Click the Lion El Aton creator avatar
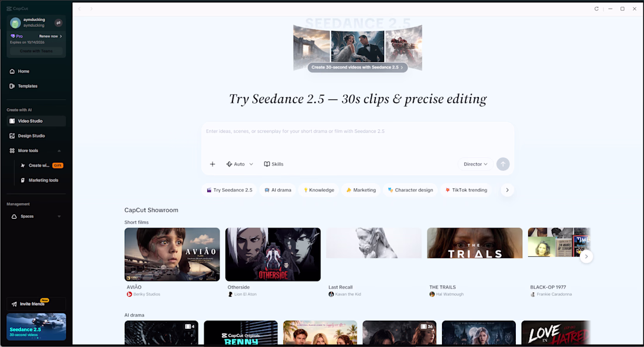The width and height of the screenshot is (644, 347). [231, 294]
